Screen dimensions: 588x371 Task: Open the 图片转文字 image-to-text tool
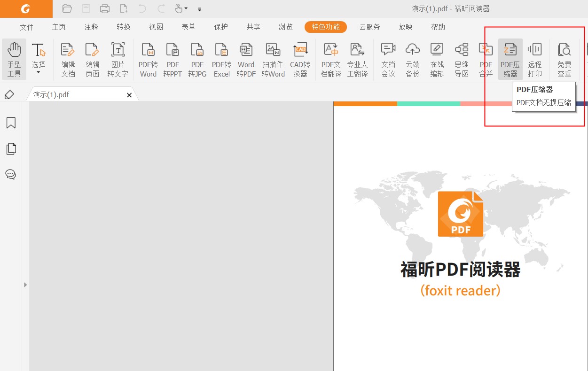[x=118, y=59]
